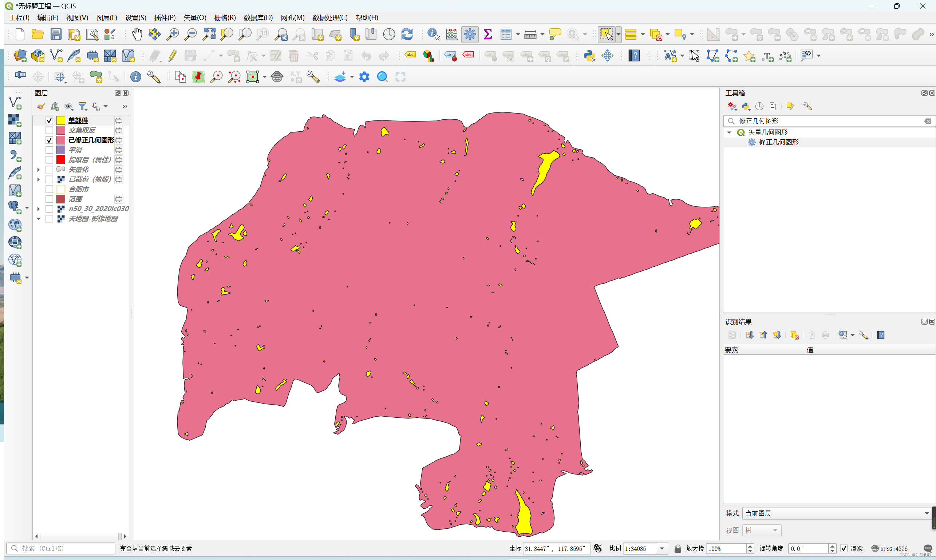Click the Zoom Full extent icon
This screenshot has width=936, height=560.
tap(209, 34)
